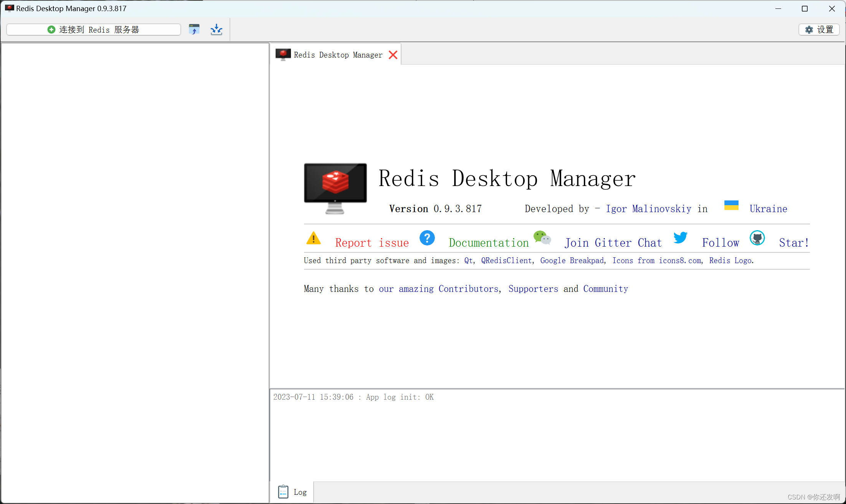This screenshot has width=846, height=504.
Task: Click the Qt third-party software link
Action: [468, 260]
